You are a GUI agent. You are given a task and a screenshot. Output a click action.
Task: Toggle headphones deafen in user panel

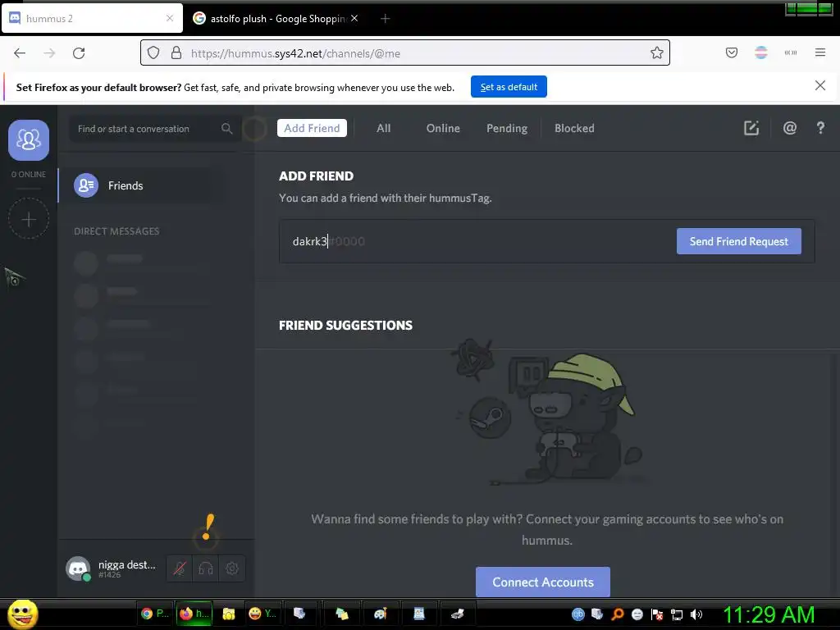[x=206, y=568]
